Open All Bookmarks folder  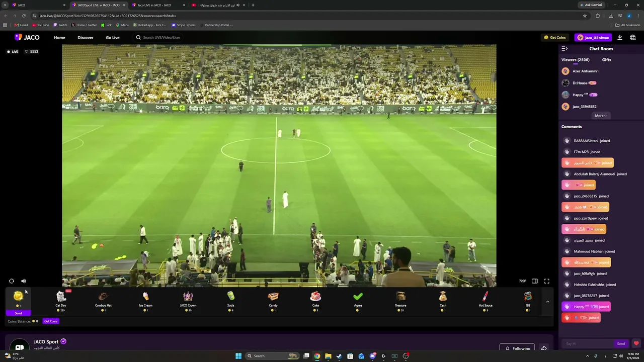628,25
